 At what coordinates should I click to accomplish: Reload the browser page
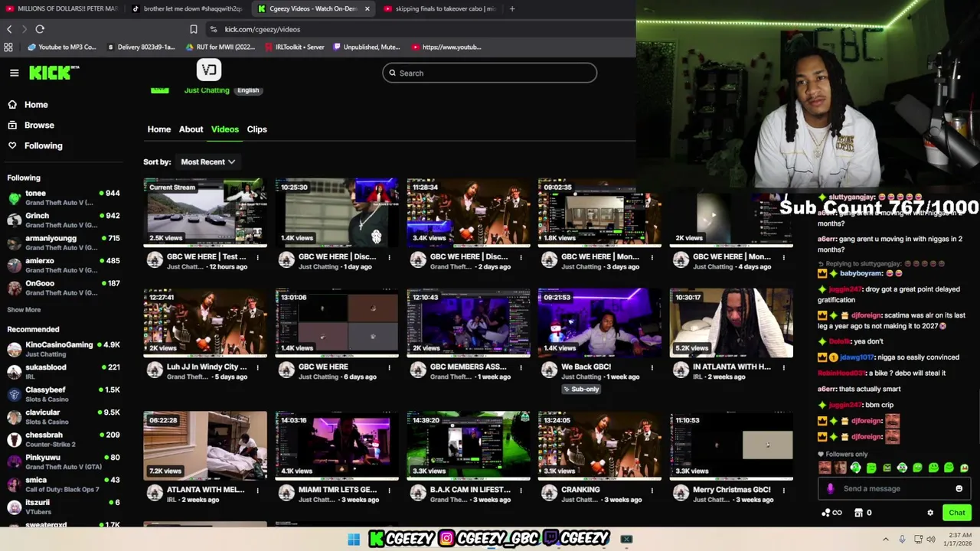[x=40, y=29]
